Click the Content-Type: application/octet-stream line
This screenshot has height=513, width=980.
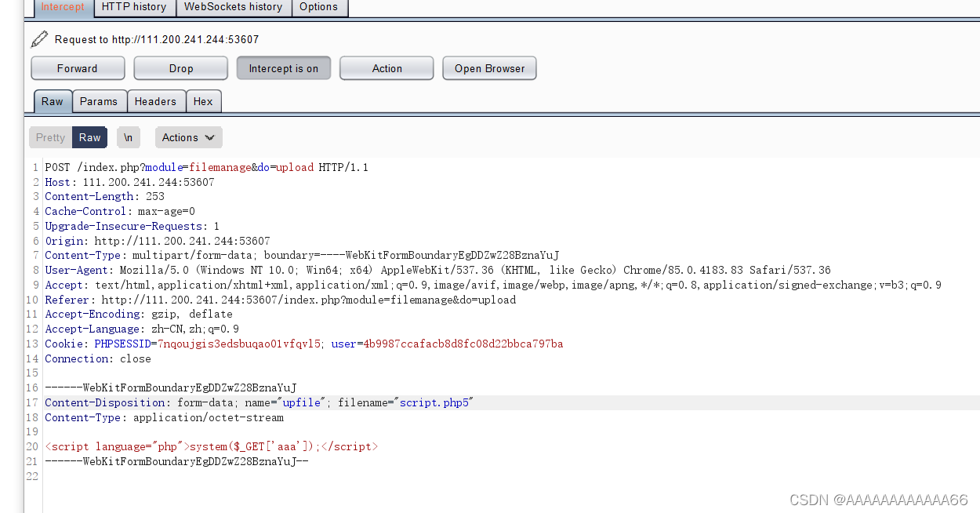click(x=164, y=417)
